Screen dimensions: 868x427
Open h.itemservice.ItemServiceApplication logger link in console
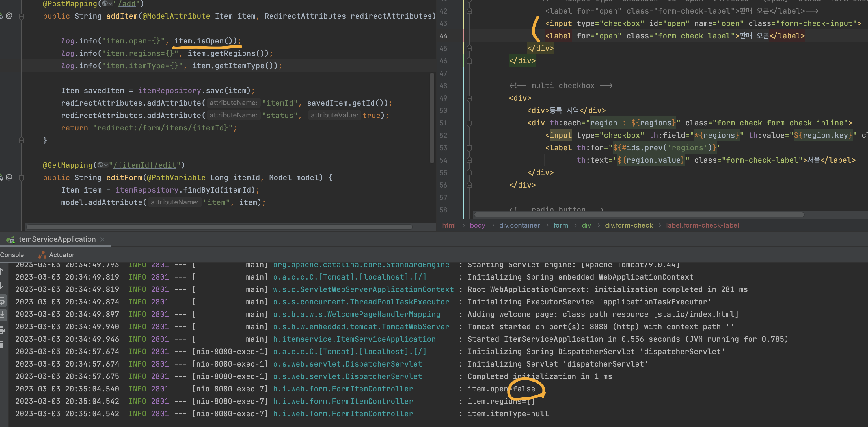coord(354,339)
